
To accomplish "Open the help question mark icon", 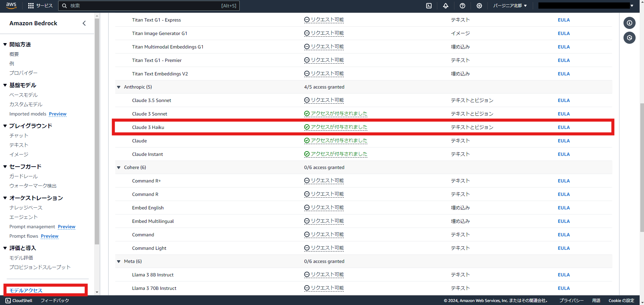I will pos(462,6).
